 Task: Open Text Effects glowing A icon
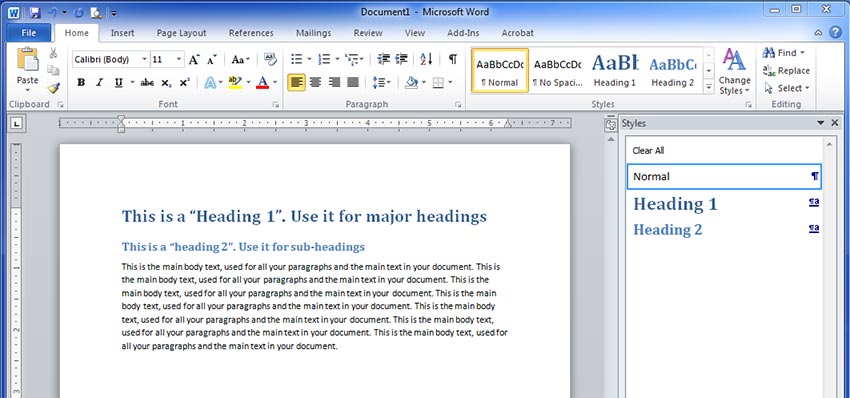click(210, 82)
